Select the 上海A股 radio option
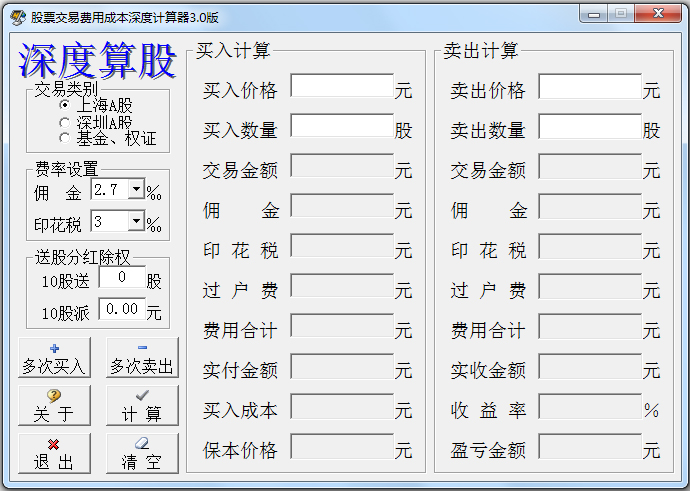The width and height of the screenshot is (690, 491). (65, 105)
